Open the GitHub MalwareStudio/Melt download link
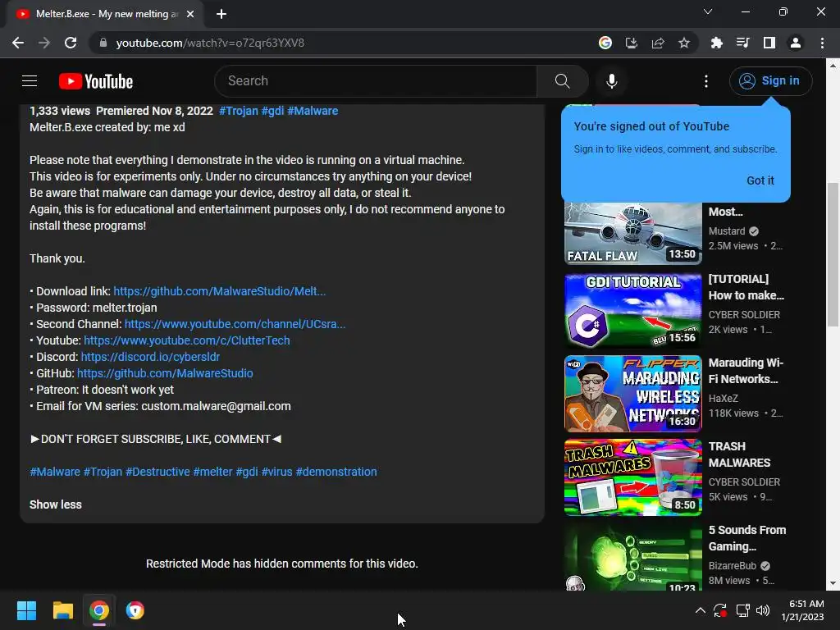Viewport: 840px width, 630px height. 220,291
